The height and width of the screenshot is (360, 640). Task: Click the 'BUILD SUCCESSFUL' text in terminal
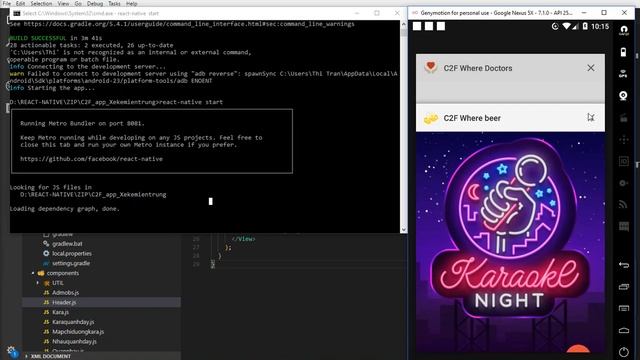pos(38,38)
